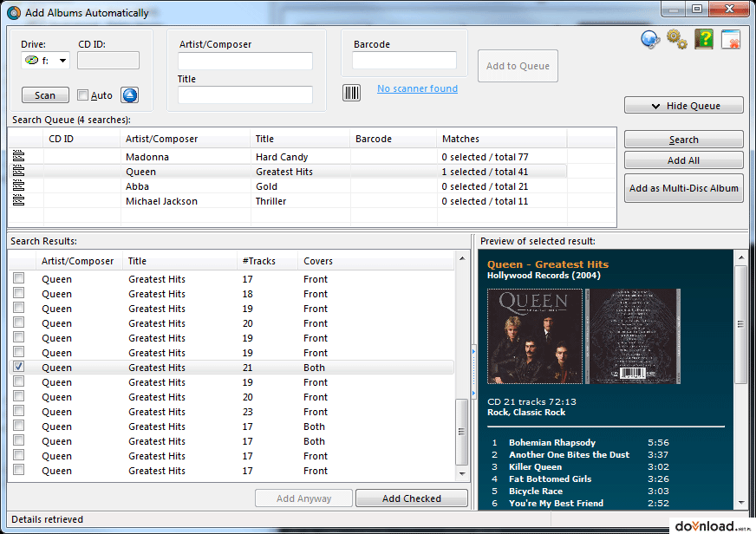
Task: Sort queue by Title column header
Action: [x=300, y=139]
